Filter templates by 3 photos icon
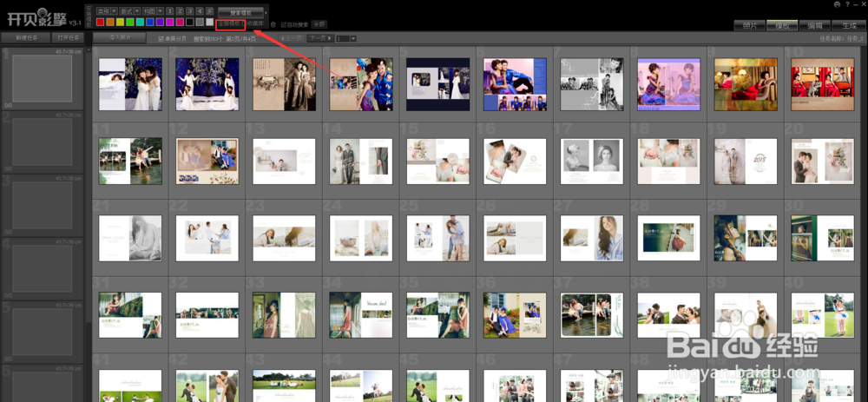 190,11
